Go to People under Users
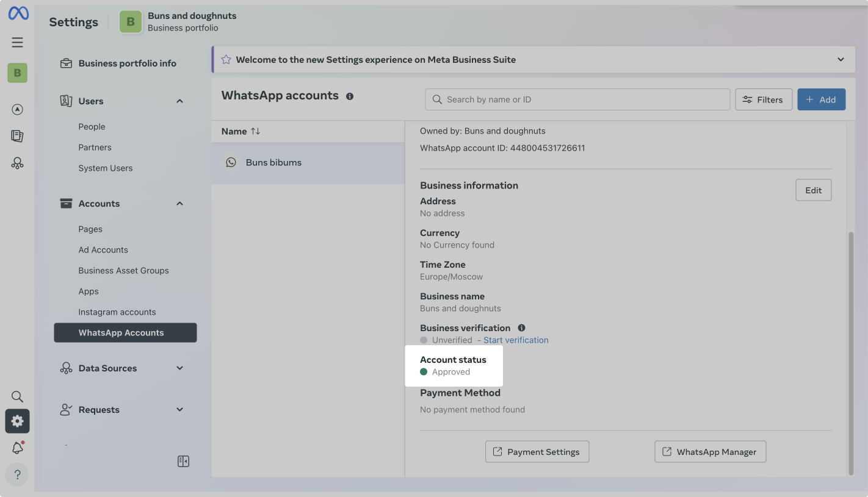This screenshot has width=868, height=497. point(92,127)
